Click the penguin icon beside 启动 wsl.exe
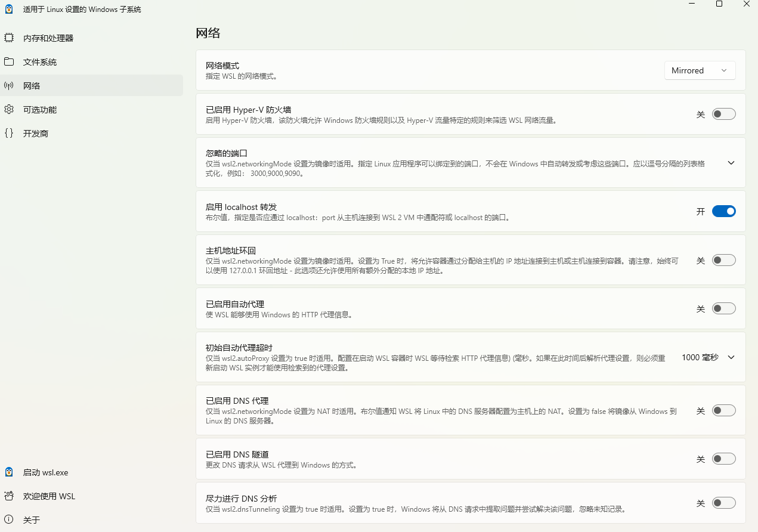Viewport: 758px width, 532px height. (9, 472)
